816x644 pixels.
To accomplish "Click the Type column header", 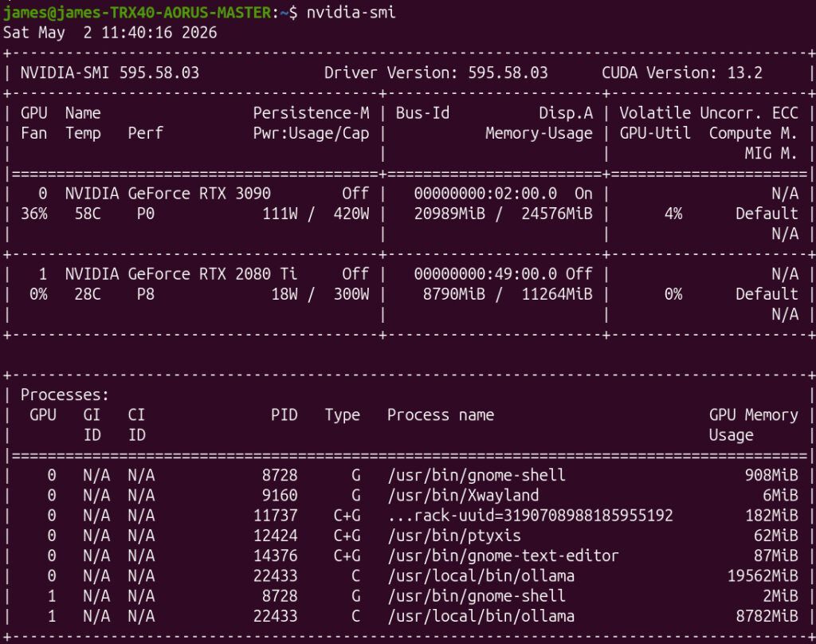I will pyautogui.click(x=343, y=415).
